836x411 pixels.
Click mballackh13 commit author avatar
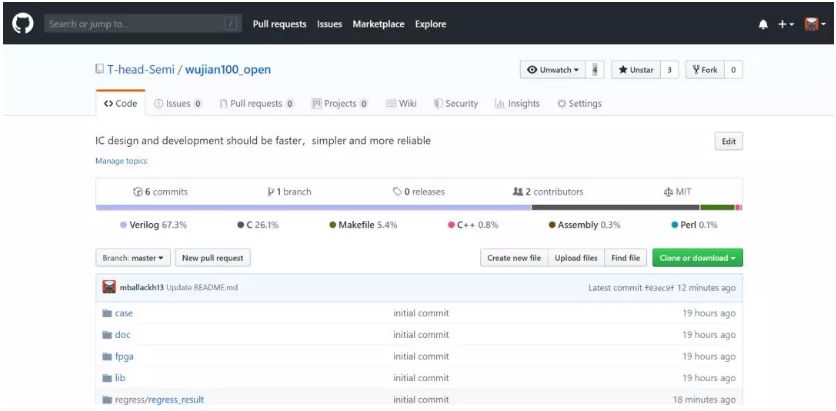pos(109,287)
